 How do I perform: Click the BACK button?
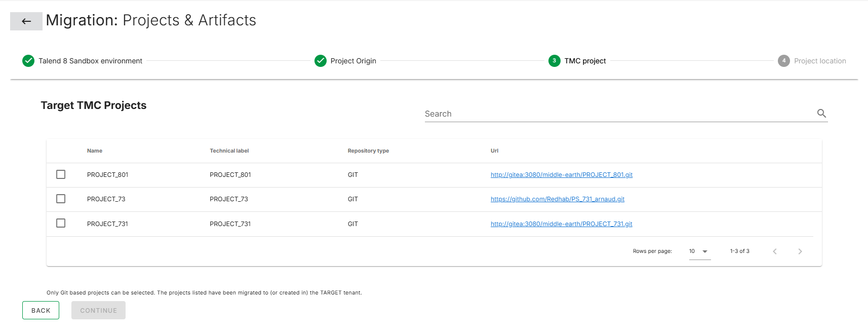[41, 310]
